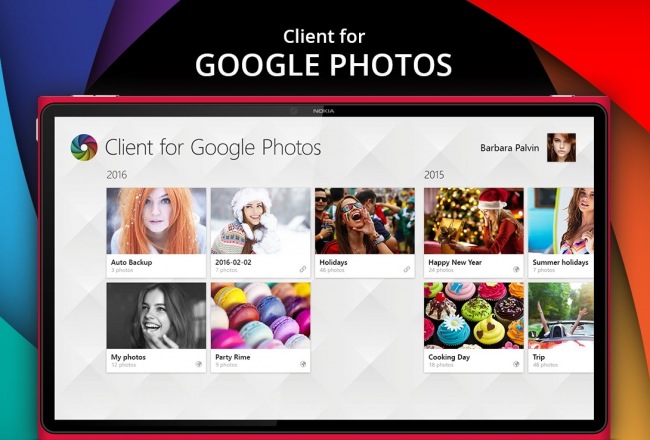Click the Trip album title

539,357
